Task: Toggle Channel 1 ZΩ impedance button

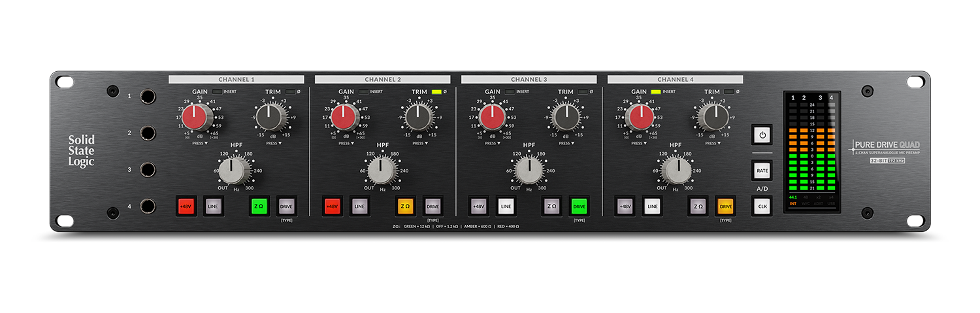Action: (x=259, y=206)
